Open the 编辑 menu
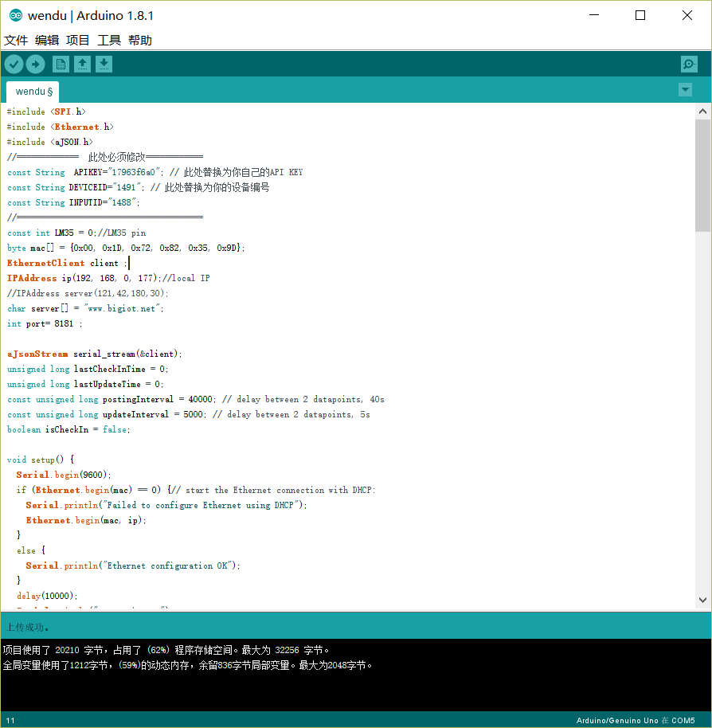 (x=47, y=41)
